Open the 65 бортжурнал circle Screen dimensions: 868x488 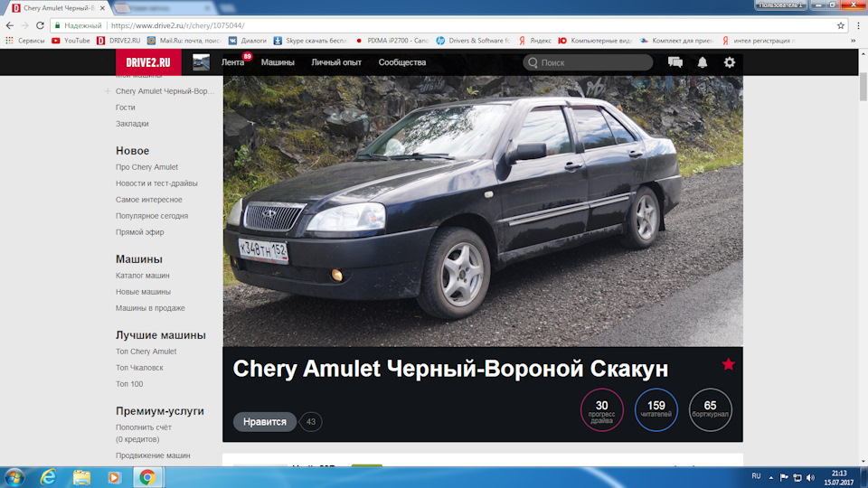click(x=711, y=410)
